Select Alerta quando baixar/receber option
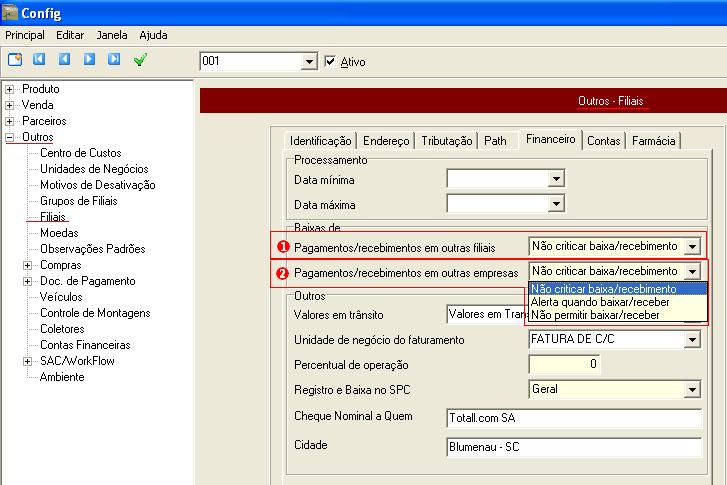Screen dimensions: 727x485 tap(618, 302)
